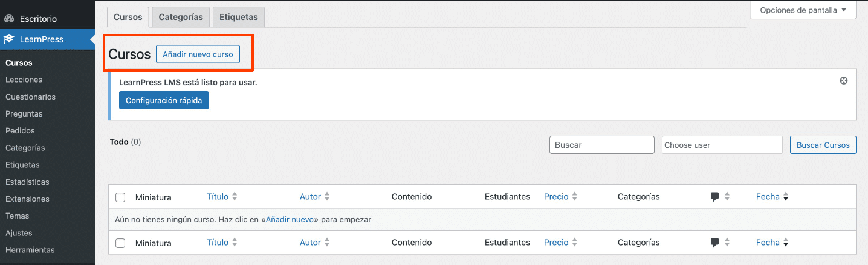Click the Buscar search input field

pyautogui.click(x=601, y=145)
